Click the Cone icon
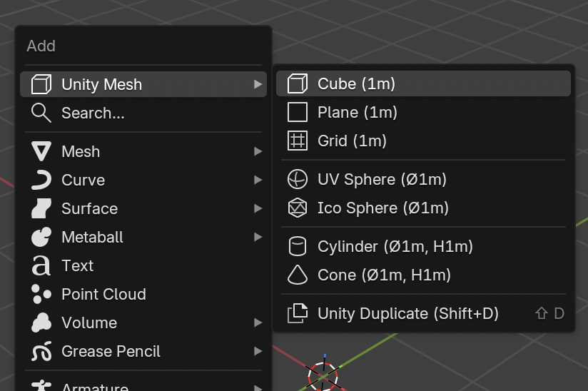Image resolution: width=588 pixels, height=391 pixels. point(298,275)
